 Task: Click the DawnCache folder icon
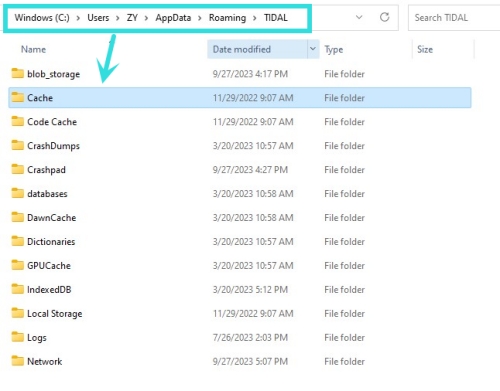tap(18, 217)
